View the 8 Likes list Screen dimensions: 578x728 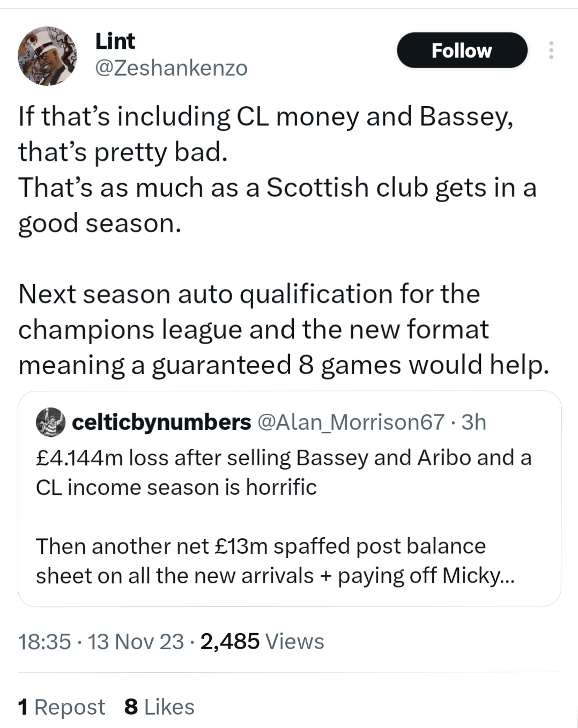[159, 707]
